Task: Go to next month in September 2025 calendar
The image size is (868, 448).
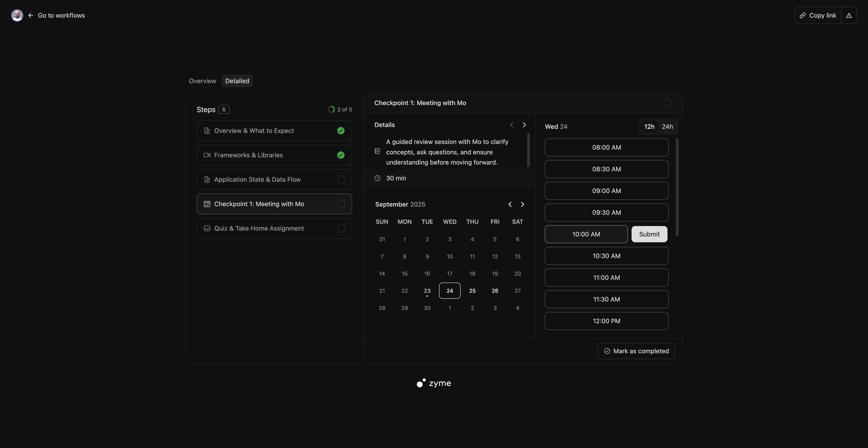Action: pos(522,205)
